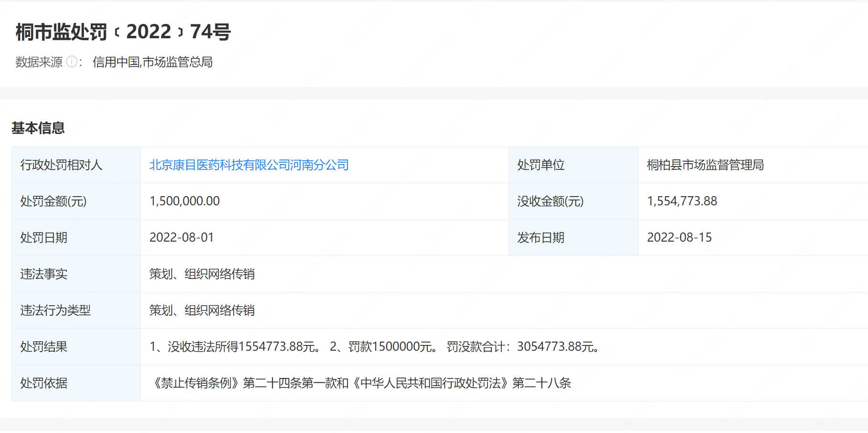
Task: Open the 北京康目医药科技有限公司河南分公司 company link
Action: (249, 165)
